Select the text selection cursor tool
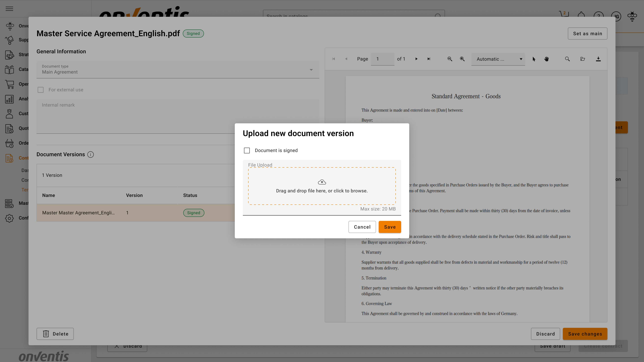 534,59
